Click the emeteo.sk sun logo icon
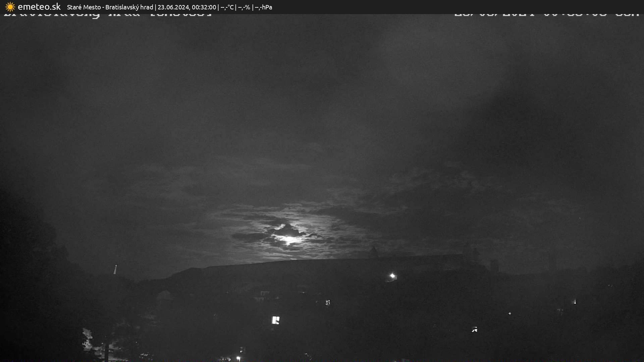 (x=10, y=7)
